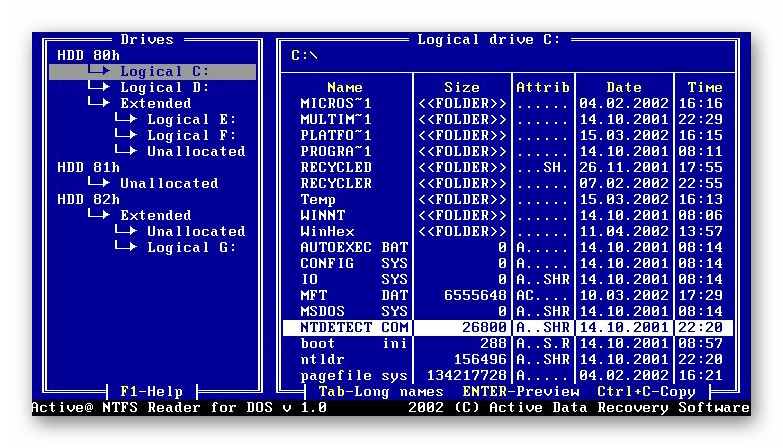Click the time 17:29 of MFT DAT
This screenshot has width=783, height=448.
click(x=700, y=295)
